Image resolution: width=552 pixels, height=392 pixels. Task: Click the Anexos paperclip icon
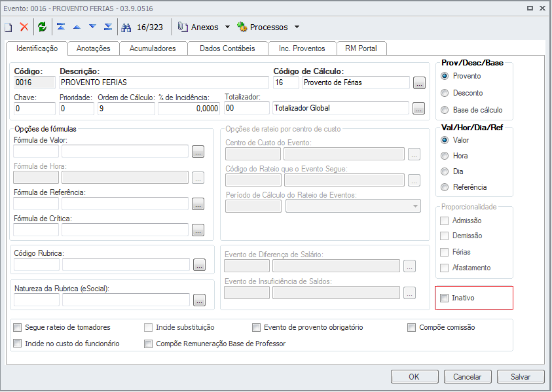(183, 27)
